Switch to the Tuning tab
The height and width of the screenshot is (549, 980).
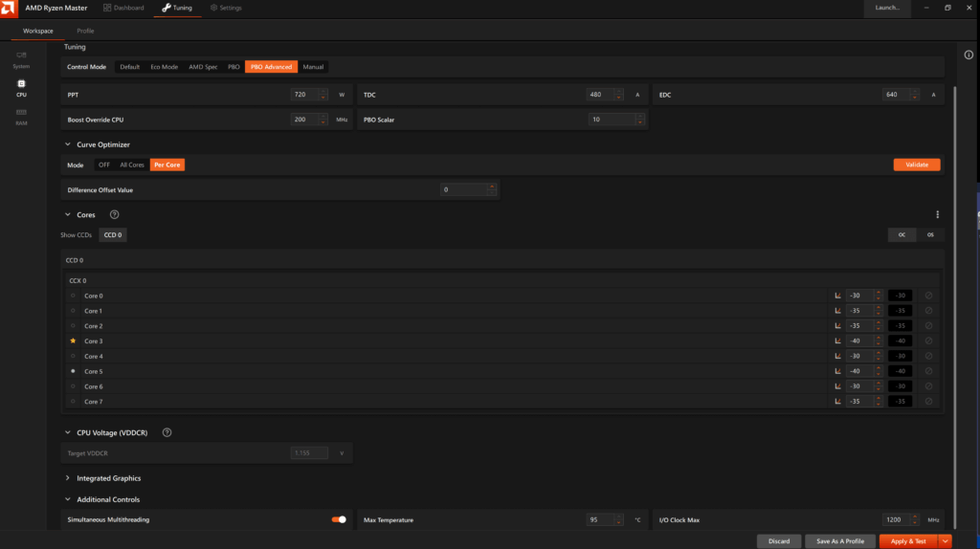click(x=177, y=8)
